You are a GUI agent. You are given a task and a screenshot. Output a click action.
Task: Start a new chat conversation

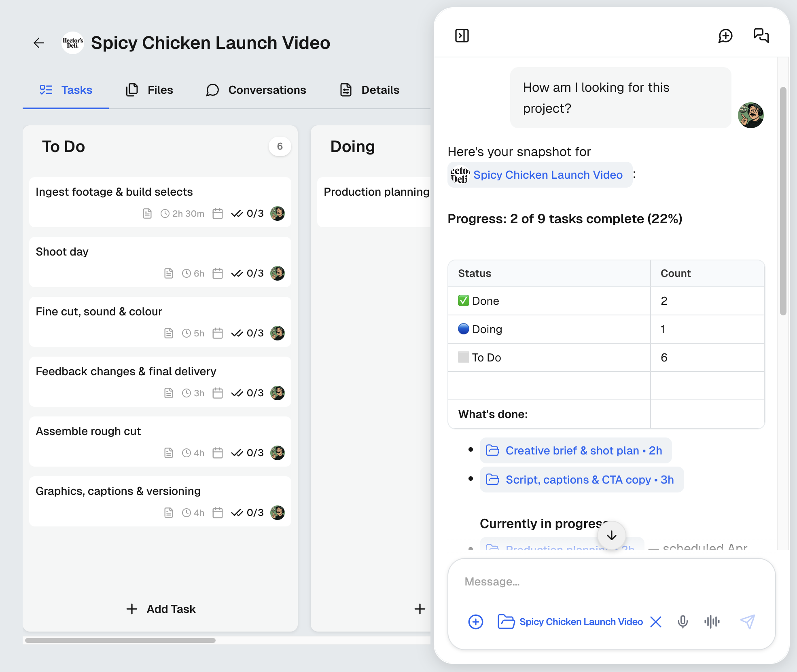tap(725, 36)
